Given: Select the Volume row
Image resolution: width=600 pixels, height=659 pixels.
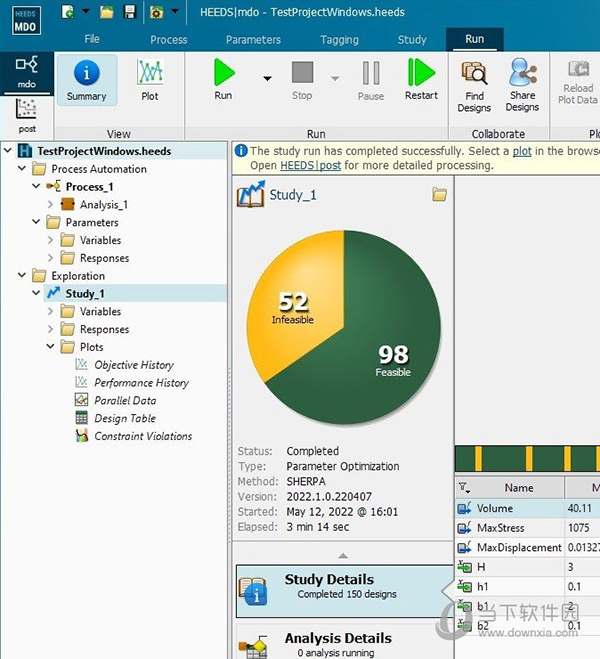Looking at the screenshot, I should tap(528, 508).
